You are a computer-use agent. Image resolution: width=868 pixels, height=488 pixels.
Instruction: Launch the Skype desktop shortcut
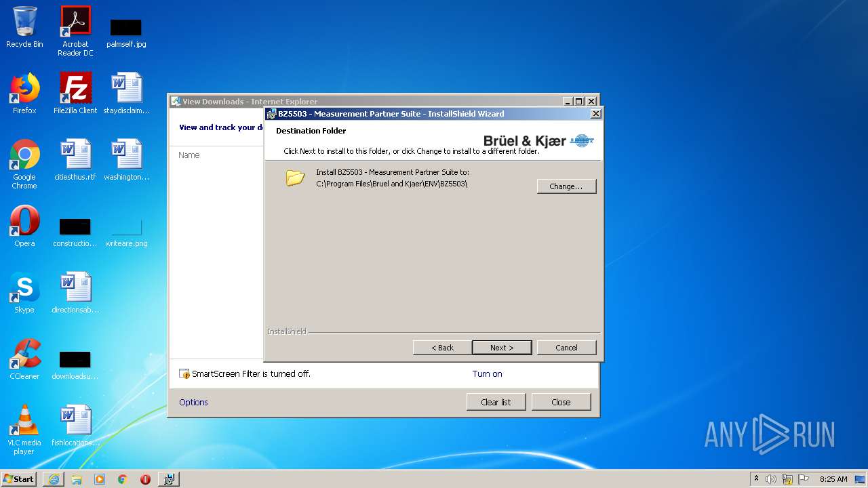point(24,293)
